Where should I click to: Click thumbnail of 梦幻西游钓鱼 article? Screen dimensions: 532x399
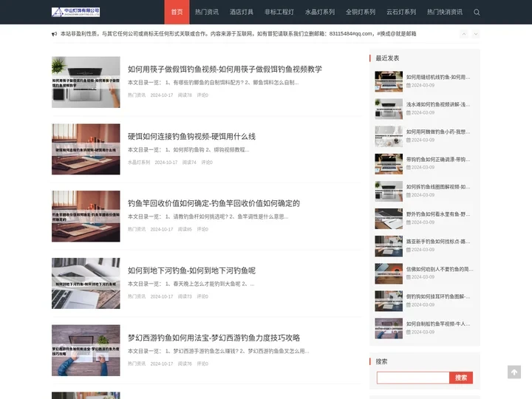pyautogui.click(x=86, y=350)
